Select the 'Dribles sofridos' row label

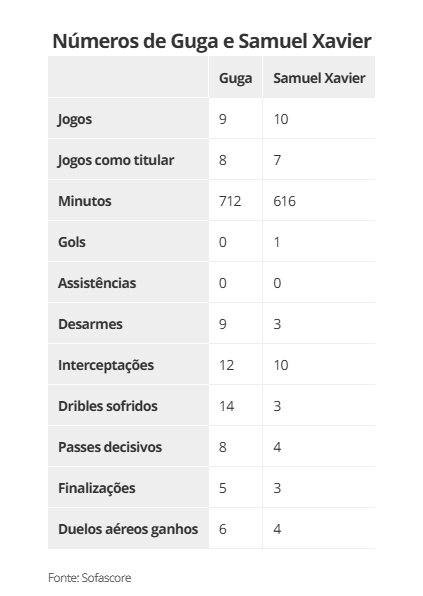(x=108, y=406)
